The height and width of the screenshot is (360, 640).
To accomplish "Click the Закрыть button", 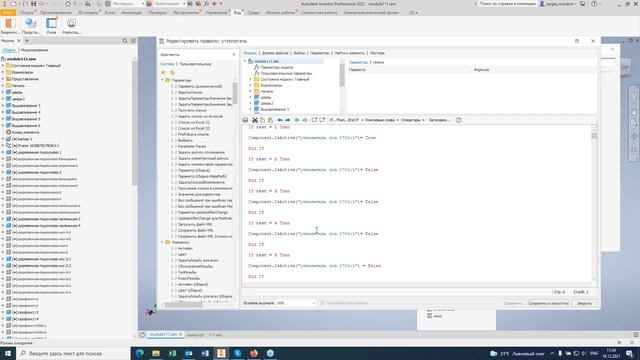I will [584, 303].
